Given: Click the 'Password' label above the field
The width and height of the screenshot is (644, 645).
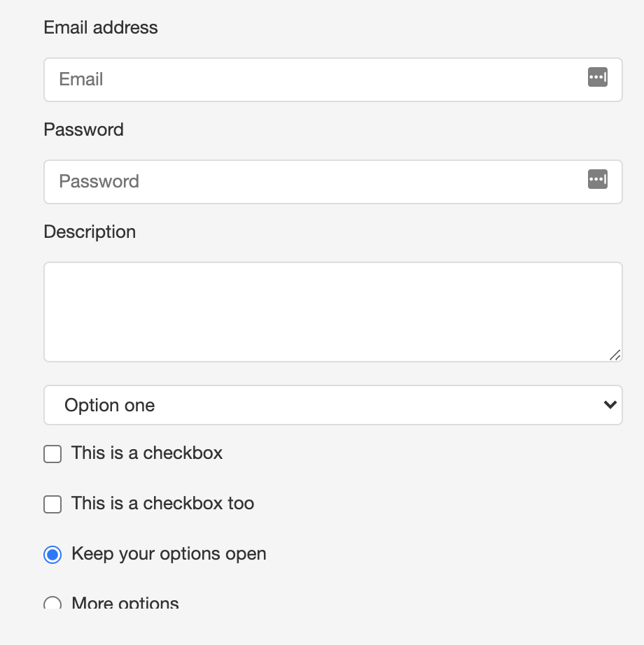Looking at the screenshot, I should coord(83,129).
